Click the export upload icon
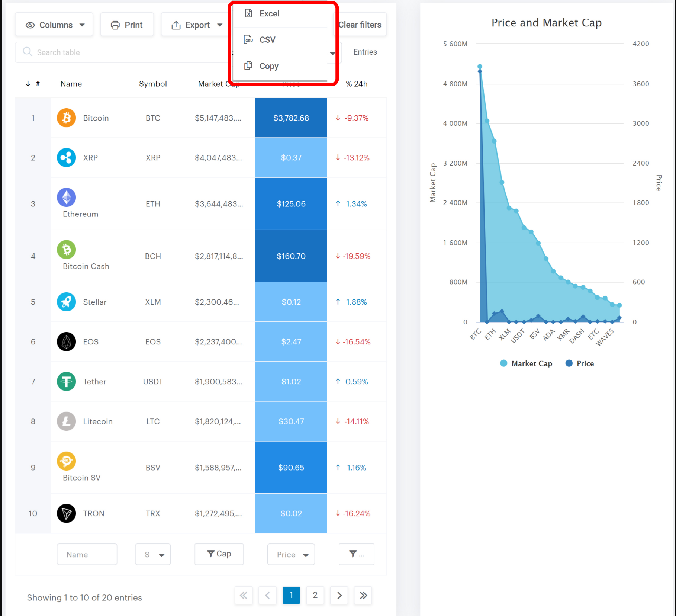This screenshot has height=616, width=676. click(176, 25)
